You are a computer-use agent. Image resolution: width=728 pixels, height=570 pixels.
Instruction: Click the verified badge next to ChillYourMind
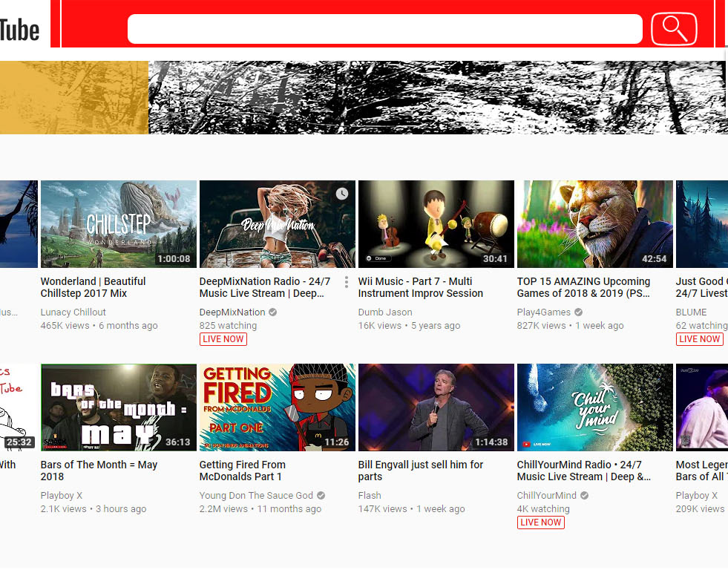(x=585, y=496)
